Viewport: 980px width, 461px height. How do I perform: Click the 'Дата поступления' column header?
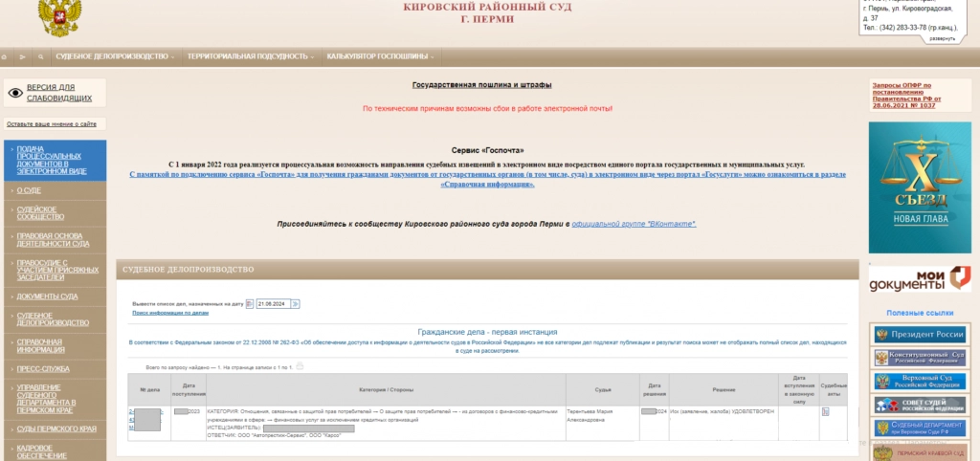point(189,390)
